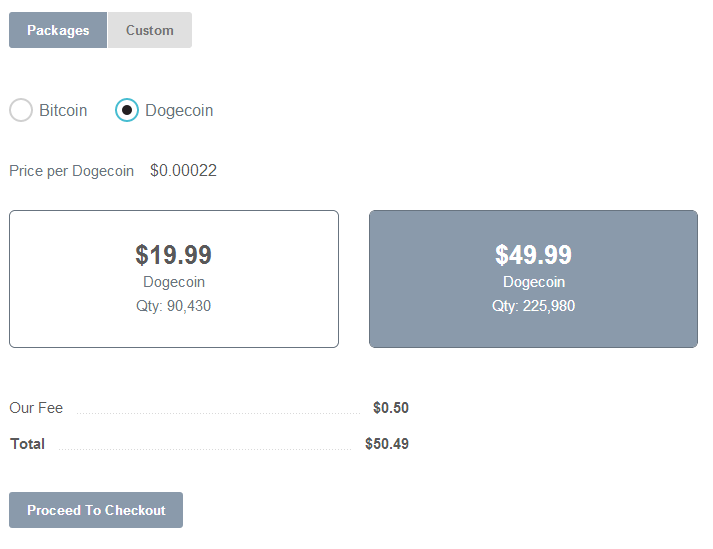713x549 pixels.
Task: Click the Total label
Action: [x=27, y=444]
